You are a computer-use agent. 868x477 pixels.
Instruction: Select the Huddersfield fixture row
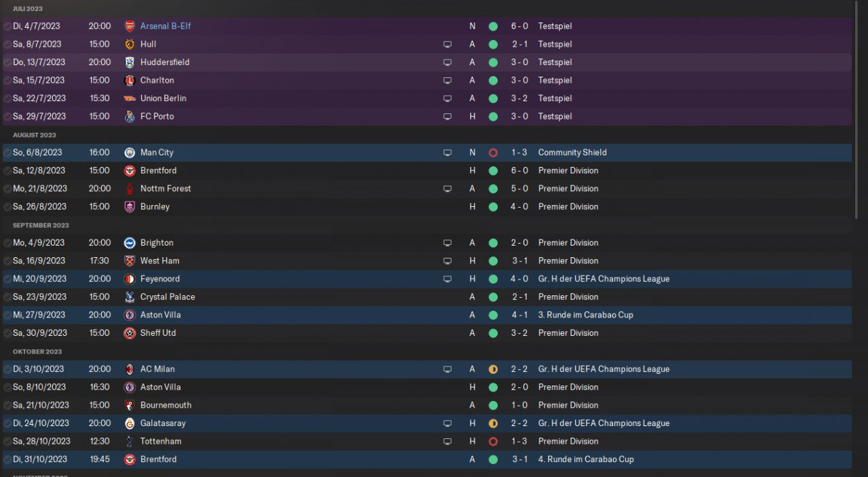click(x=427, y=62)
